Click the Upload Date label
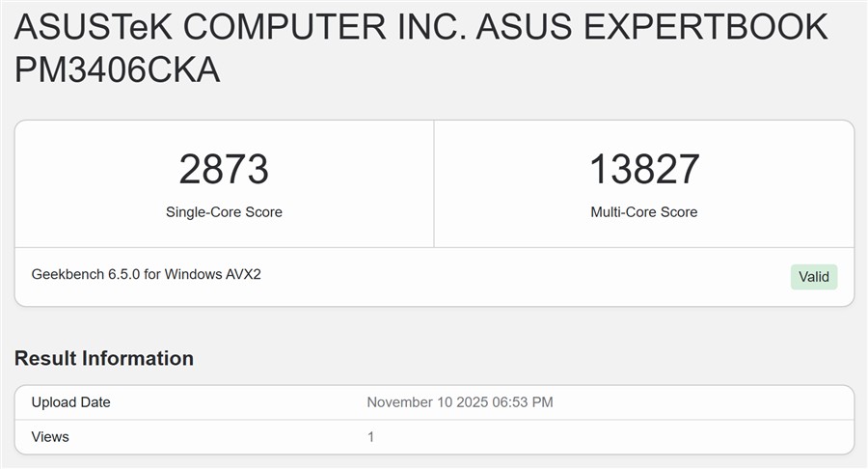 71,402
